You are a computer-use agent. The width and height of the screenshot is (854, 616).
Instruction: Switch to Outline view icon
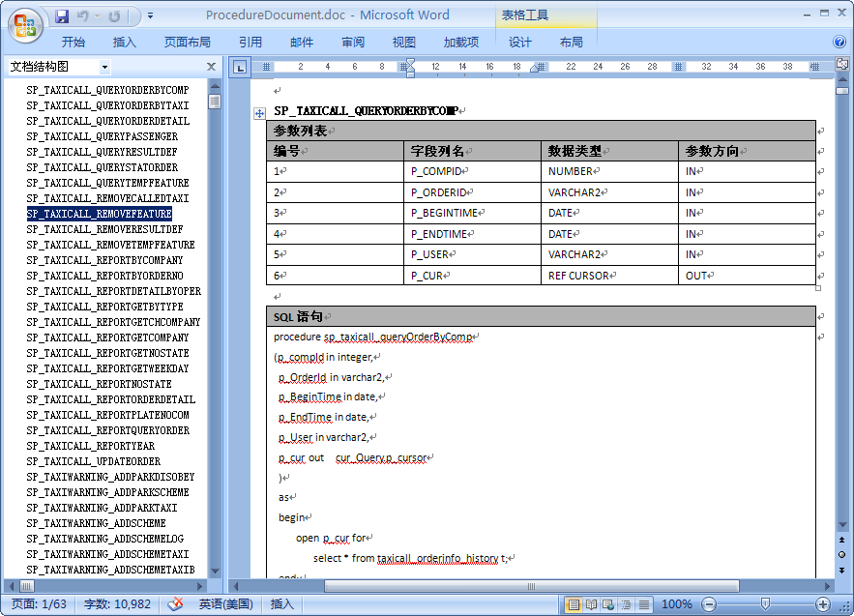pos(627,604)
